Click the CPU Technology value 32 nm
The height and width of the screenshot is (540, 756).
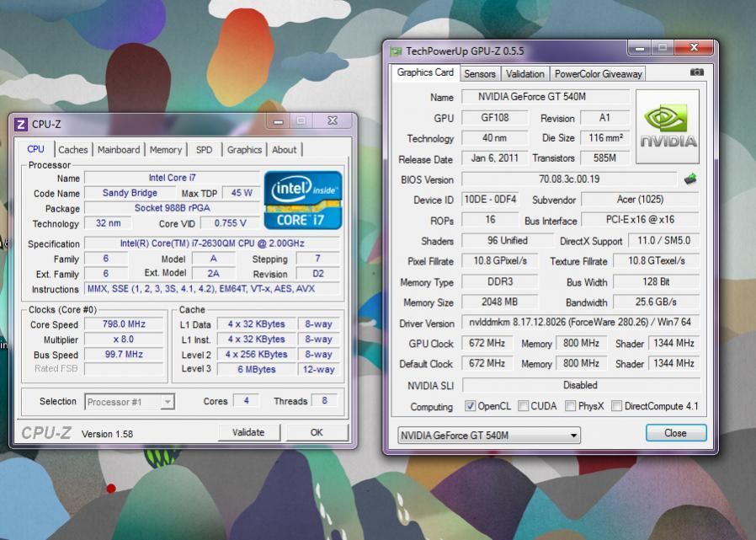[108, 223]
